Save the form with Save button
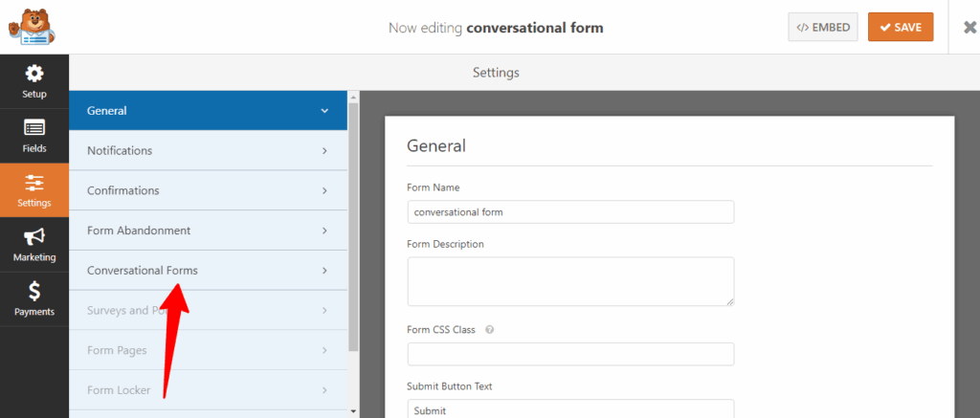Image resolution: width=980 pixels, height=418 pixels. point(901,28)
